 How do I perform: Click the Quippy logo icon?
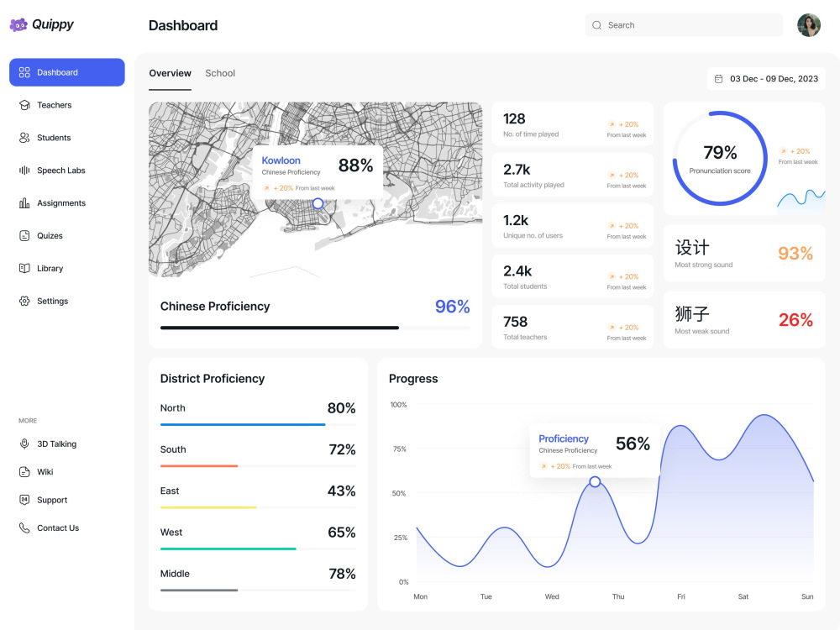[18, 24]
